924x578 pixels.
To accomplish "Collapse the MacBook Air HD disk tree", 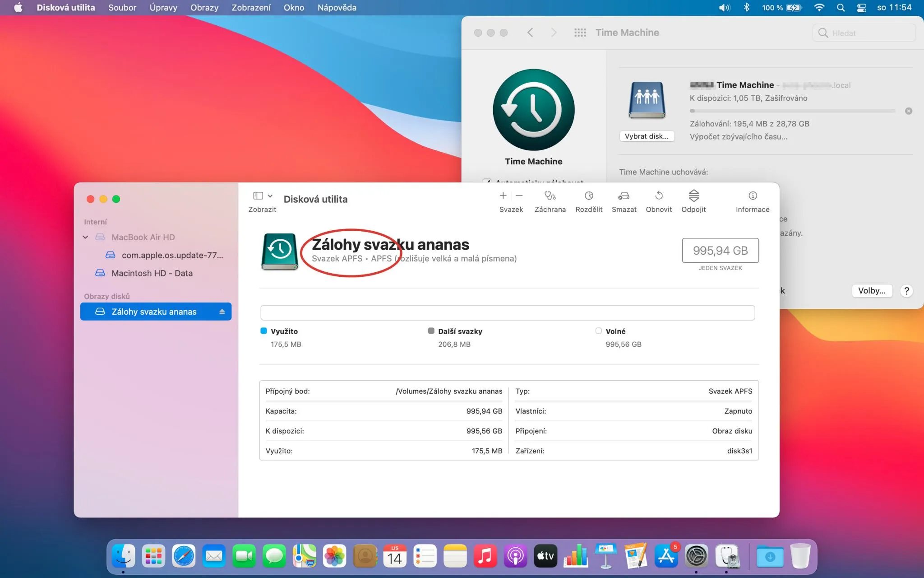I will [x=85, y=237].
